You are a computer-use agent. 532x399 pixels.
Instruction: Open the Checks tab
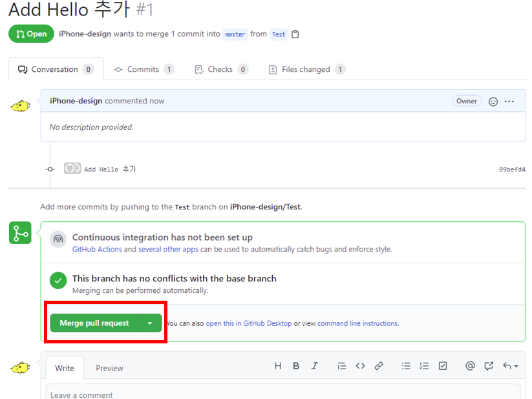point(222,69)
